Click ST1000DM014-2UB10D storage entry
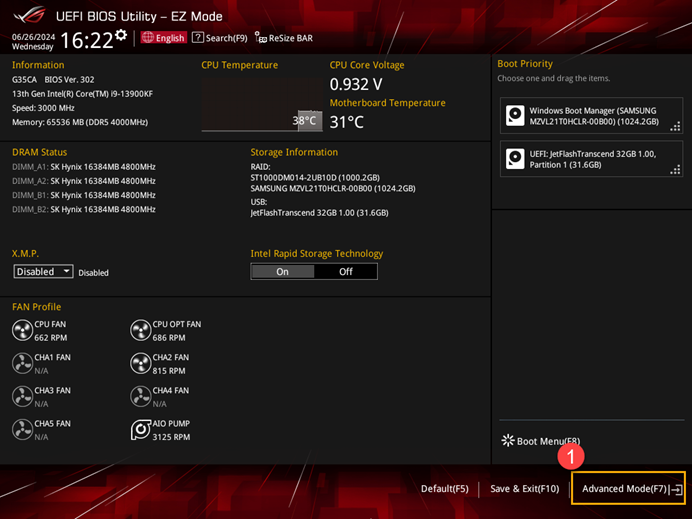The width and height of the screenshot is (692, 519). point(315,177)
